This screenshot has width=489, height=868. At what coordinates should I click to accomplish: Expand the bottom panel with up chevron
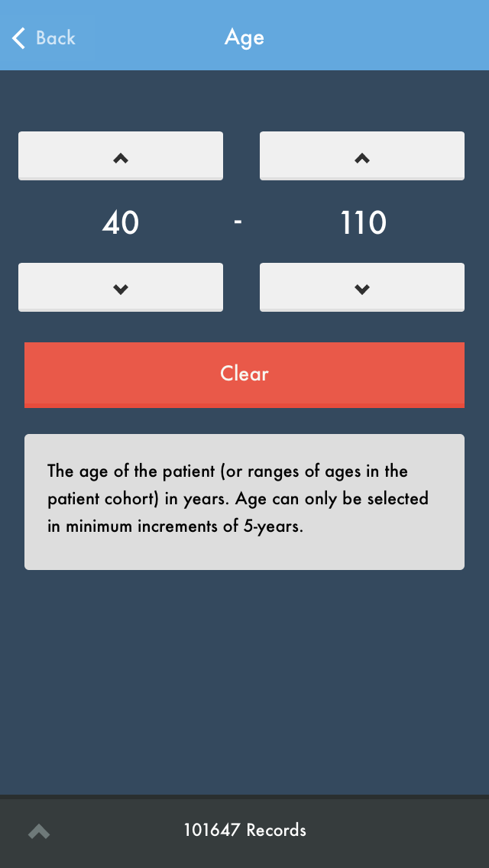pyautogui.click(x=39, y=831)
